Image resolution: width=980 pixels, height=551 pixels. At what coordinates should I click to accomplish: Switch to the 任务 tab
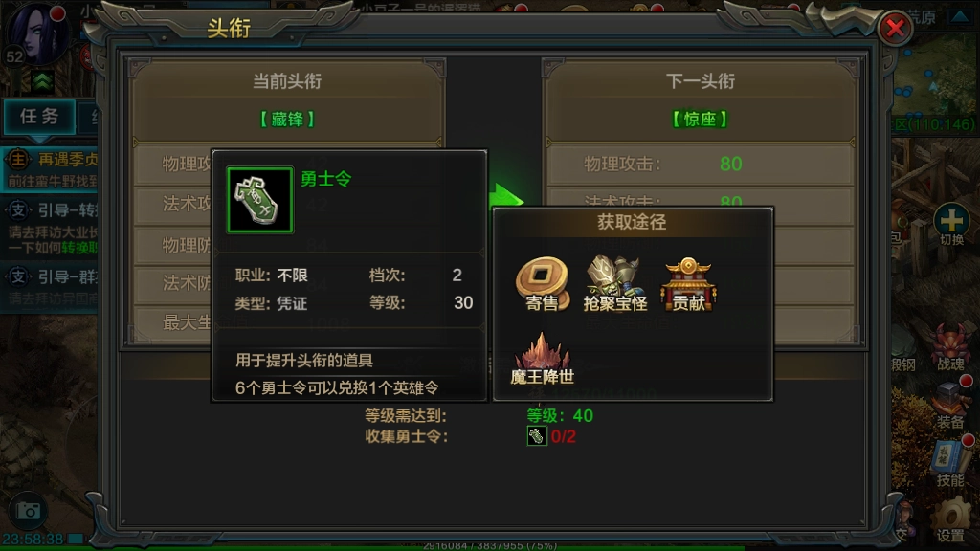pos(39,117)
